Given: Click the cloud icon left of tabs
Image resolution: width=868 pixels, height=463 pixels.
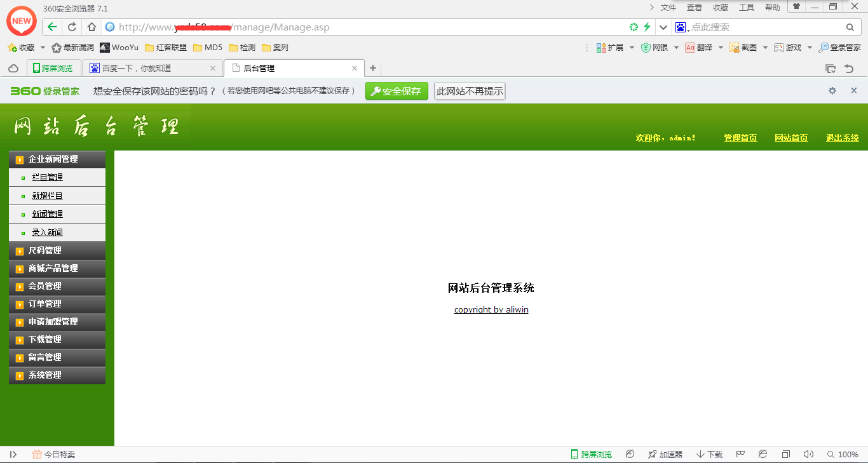Looking at the screenshot, I should click(x=13, y=69).
